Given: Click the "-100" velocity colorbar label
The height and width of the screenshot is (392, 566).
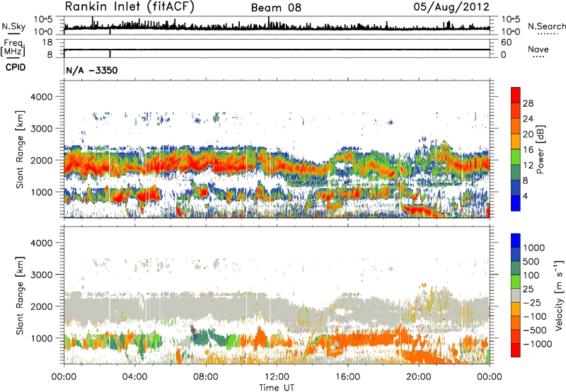Looking at the screenshot, I should pos(535,316).
